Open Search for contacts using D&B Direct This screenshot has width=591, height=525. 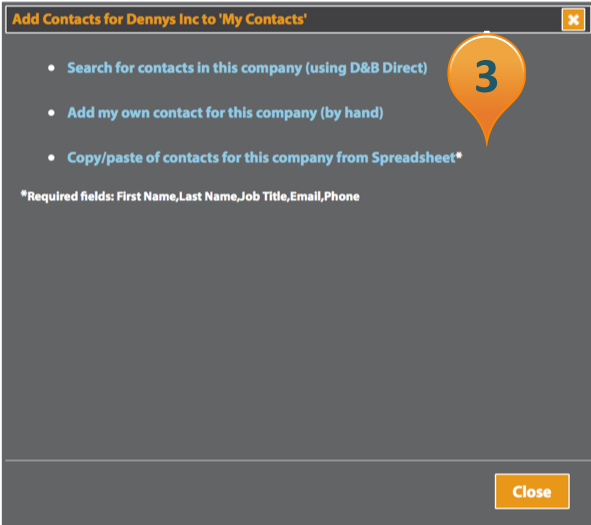pos(247,68)
